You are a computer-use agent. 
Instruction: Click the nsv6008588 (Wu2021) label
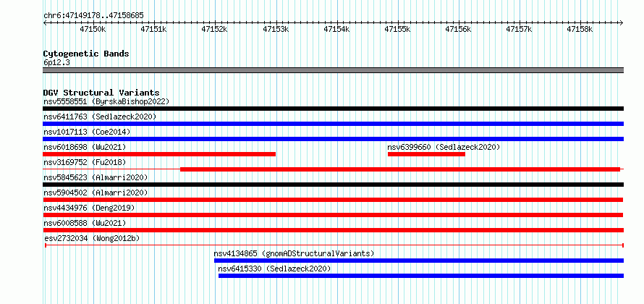(x=85, y=223)
